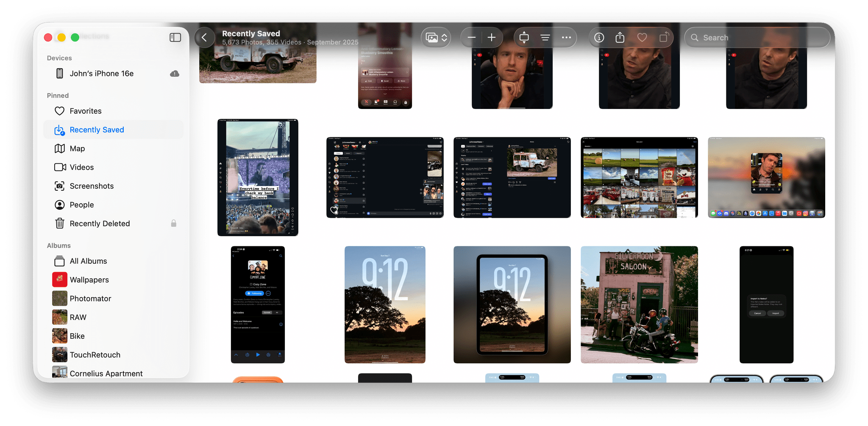
Task: Open People in the sidebar
Action: [114, 205]
